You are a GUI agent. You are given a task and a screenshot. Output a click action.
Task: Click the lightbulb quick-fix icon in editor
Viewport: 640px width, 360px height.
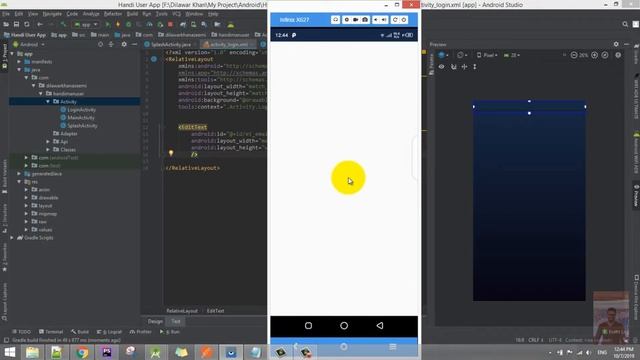(x=171, y=153)
